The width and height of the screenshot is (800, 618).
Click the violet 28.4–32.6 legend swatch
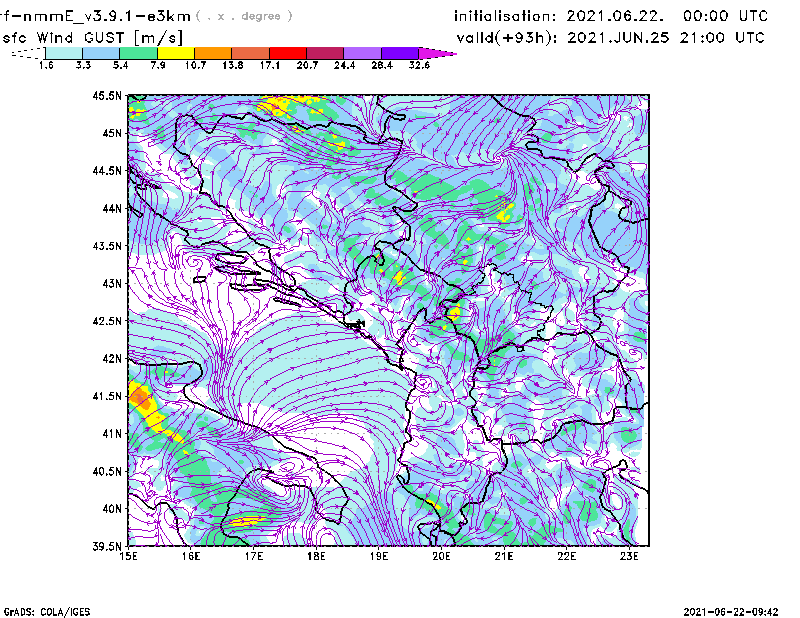point(399,53)
